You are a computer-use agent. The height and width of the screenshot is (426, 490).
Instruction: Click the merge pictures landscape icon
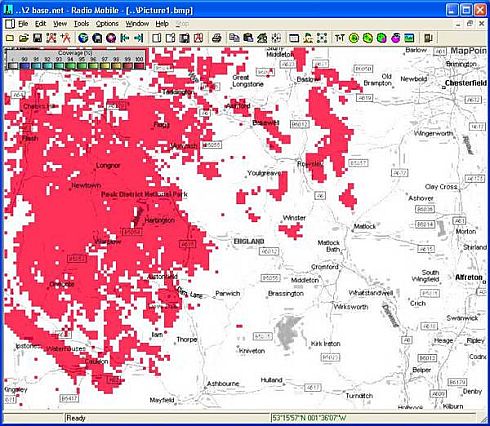[x=262, y=38]
